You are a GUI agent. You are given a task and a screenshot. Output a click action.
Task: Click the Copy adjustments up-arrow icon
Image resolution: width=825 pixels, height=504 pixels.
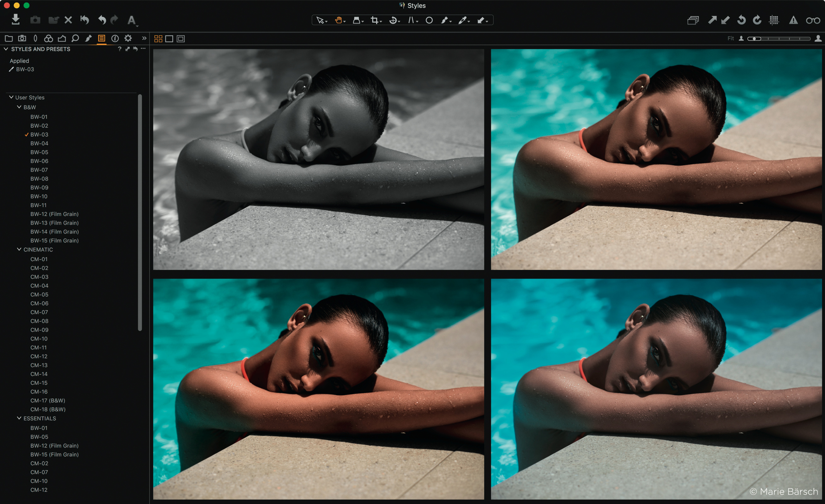712,20
